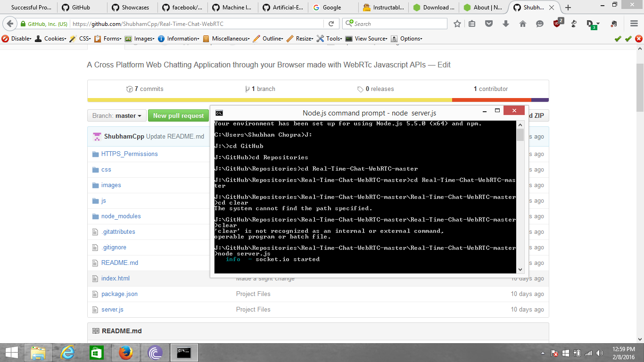
Task: Open the 7 commits link
Action: [145, 89]
